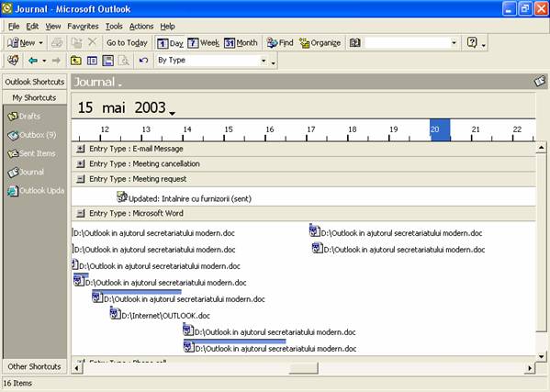Expand Entry Type E-mail Message group

(x=81, y=149)
